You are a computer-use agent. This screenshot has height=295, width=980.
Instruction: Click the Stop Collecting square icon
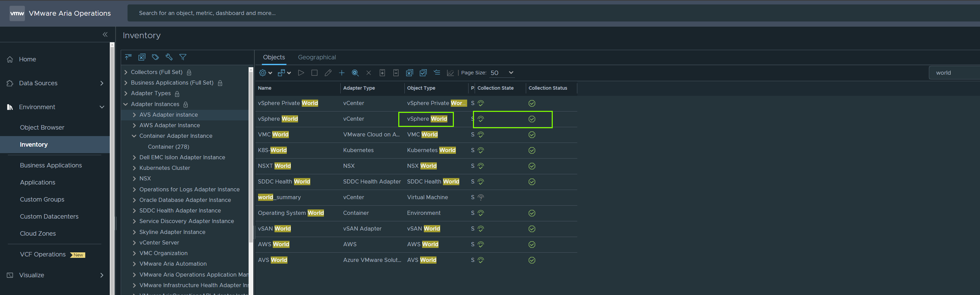314,73
